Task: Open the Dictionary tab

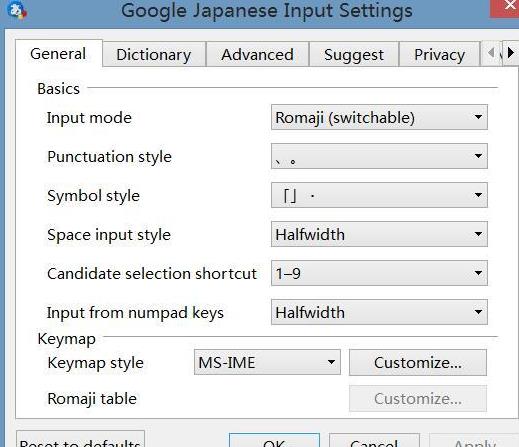Action: click(x=154, y=55)
